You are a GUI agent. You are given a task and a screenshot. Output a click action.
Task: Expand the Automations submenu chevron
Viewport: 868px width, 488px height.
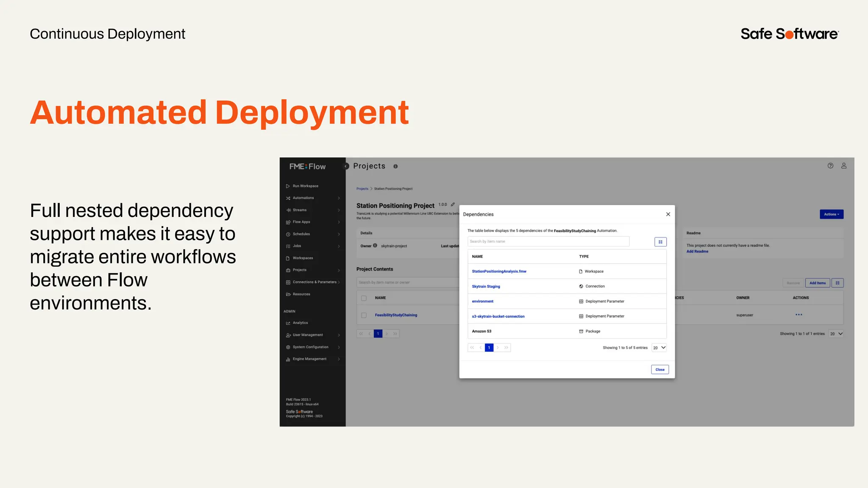339,198
